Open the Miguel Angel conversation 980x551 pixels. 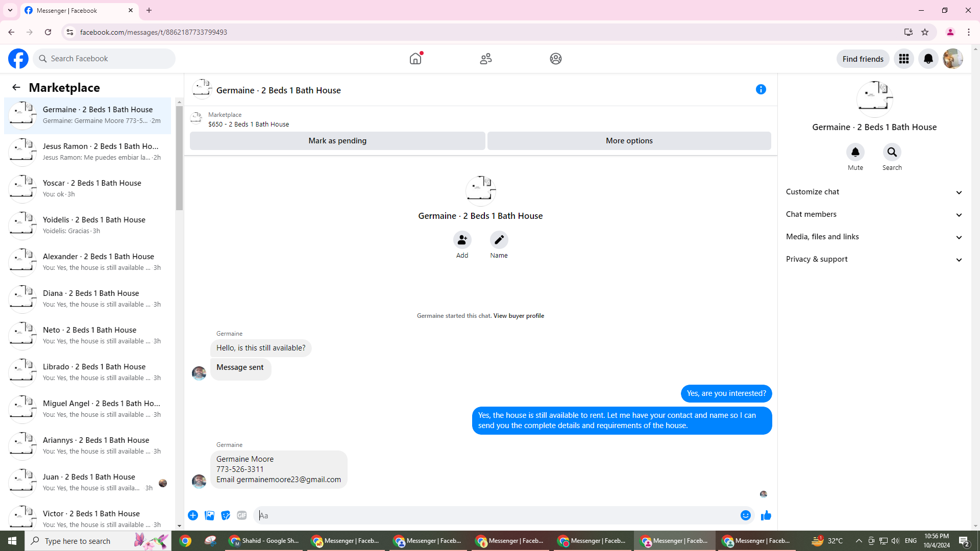88,409
